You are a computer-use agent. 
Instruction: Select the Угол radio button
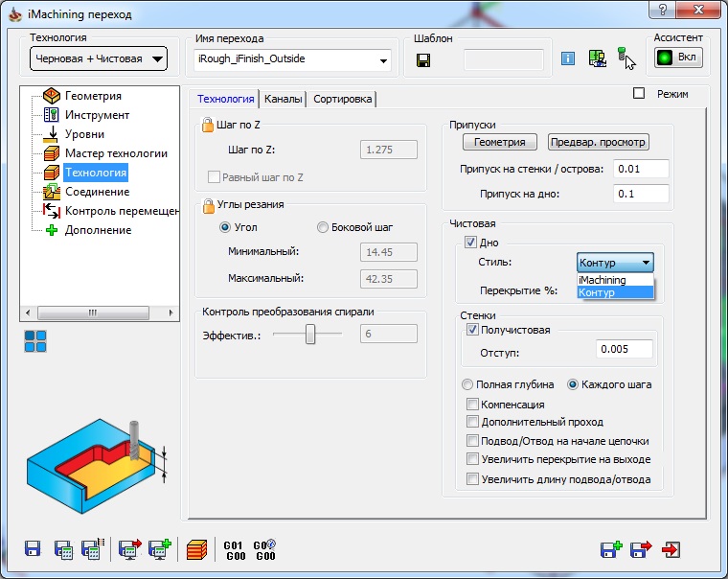point(225,227)
